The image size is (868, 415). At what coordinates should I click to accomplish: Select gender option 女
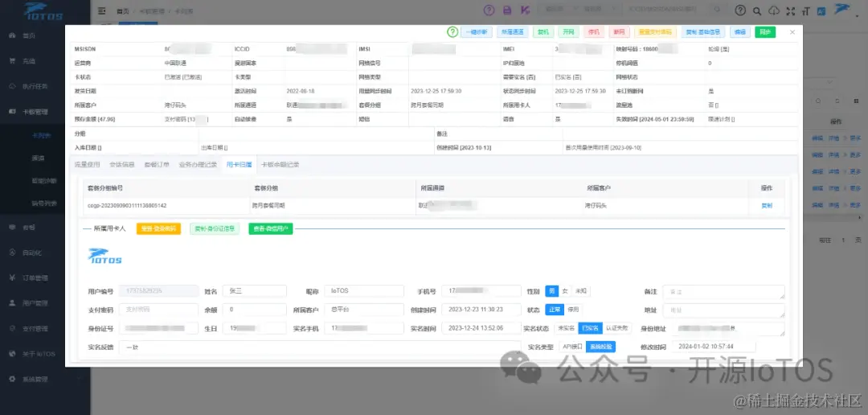click(x=565, y=291)
